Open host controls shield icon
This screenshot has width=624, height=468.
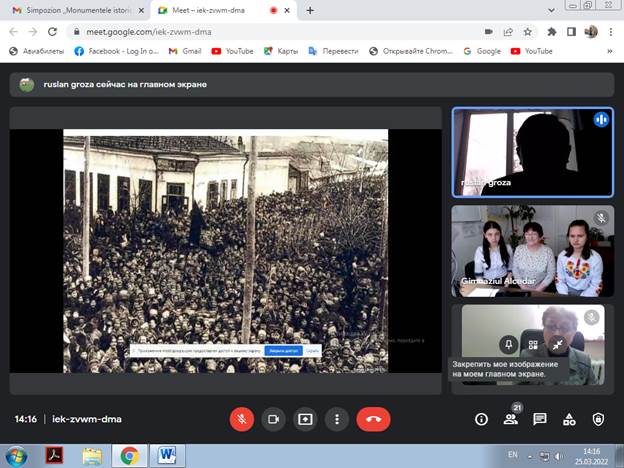click(x=598, y=419)
